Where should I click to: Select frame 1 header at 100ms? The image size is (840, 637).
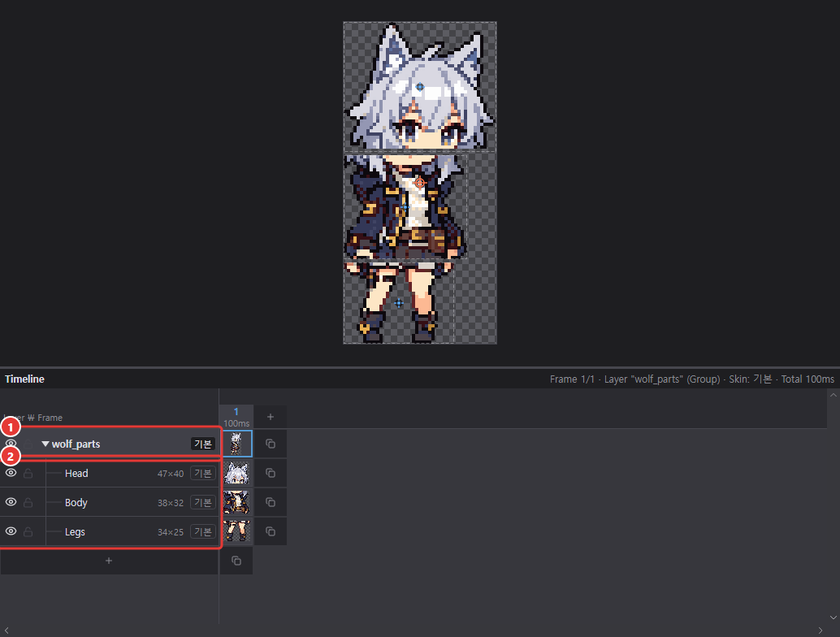click(236, 417)
